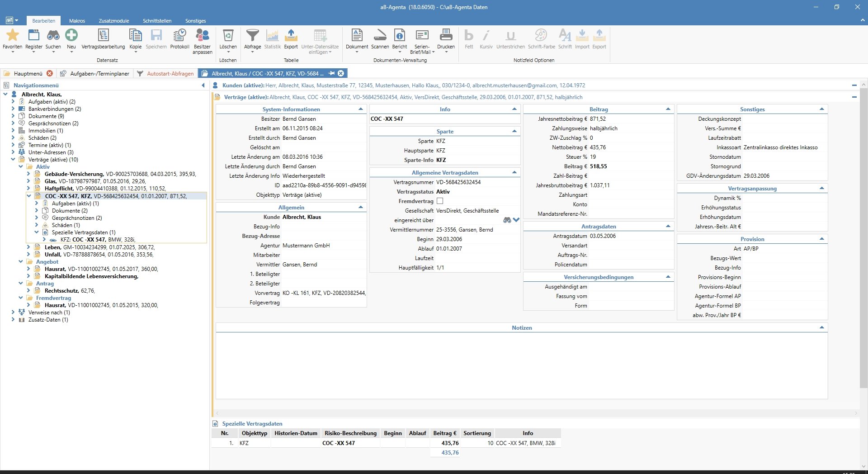Click the Drucken printer icon
This screenshot has width=868, height=474.
(446, 35)
